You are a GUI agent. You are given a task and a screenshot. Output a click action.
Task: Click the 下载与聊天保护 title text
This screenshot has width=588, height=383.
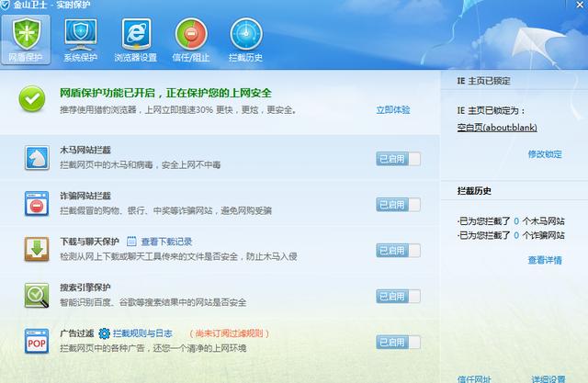click(89, 242)
